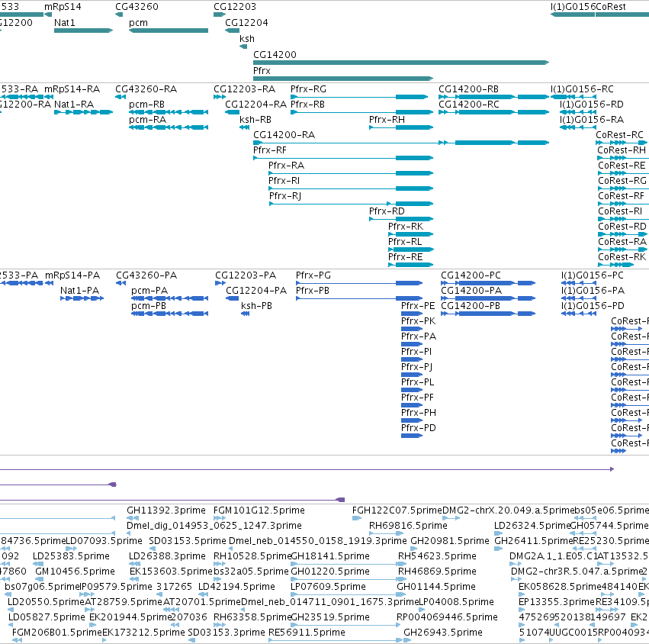This screenshot has height=644, width=649.
Task: Click transcript label Nat1-RA
Action: pyautogui.click(x=74, y=105)
